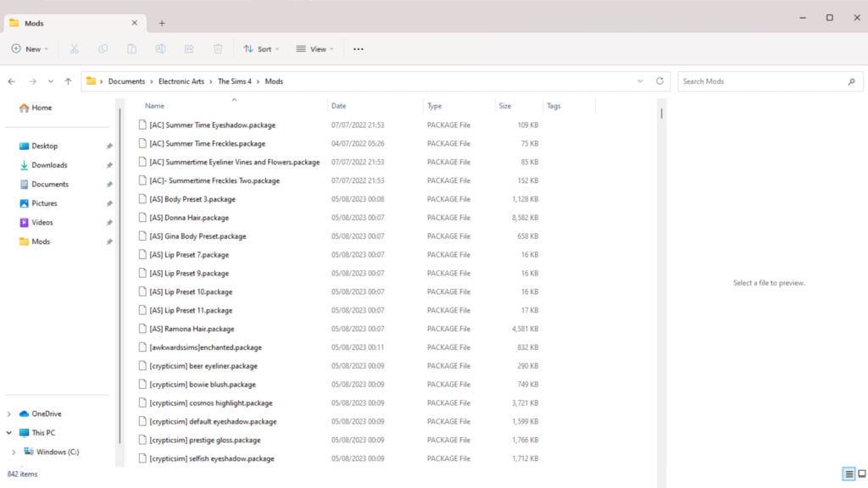Click Electronic Arts in breadcrumb path
Screen dimensions: 868x488
[181, 81]
